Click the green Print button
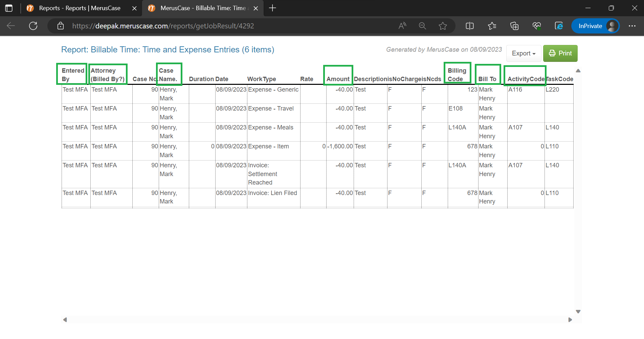644x339 pixels. (x=560, y=53)
